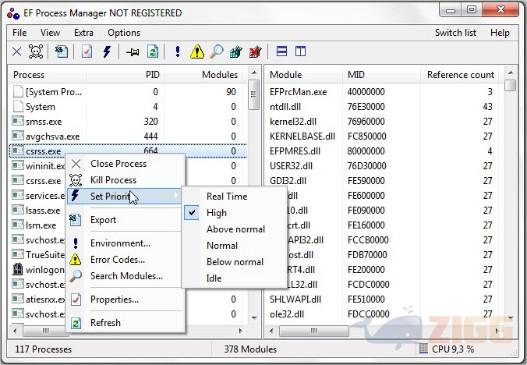Screen dimensions: 527x365
Task: Click the horizontal split layout toolbar icon
Action: point(282,51)
